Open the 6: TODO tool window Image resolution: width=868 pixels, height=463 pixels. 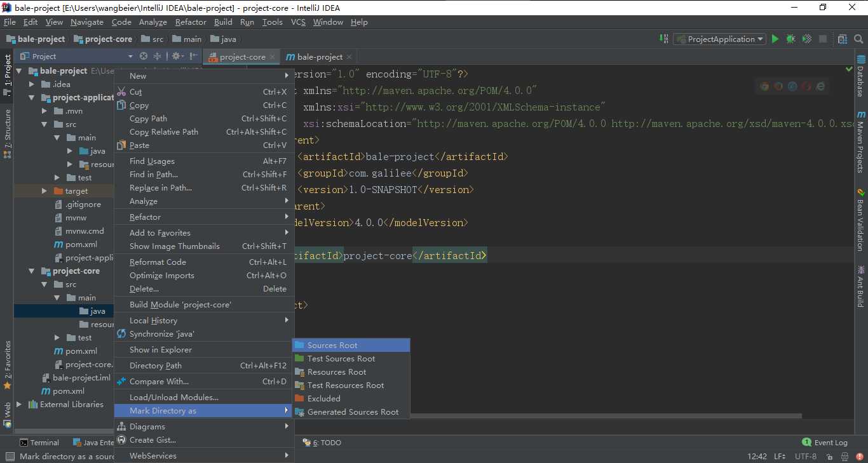pos(322,443)
